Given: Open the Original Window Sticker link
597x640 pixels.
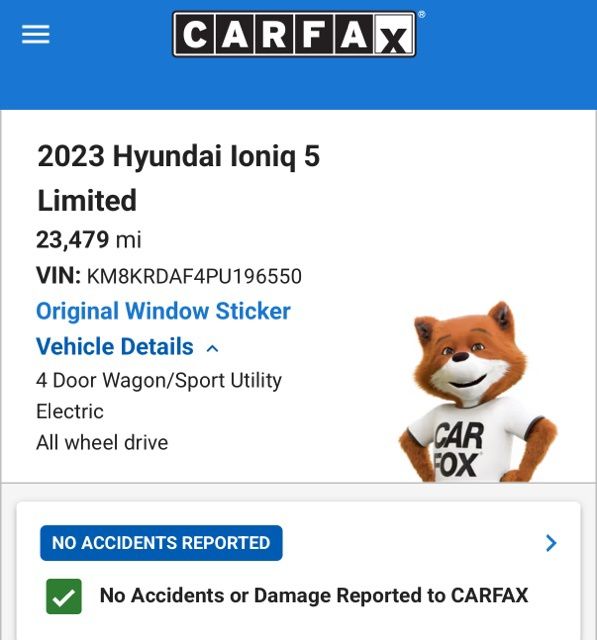Looking at the screenshot, I should (x=163, y=311).
